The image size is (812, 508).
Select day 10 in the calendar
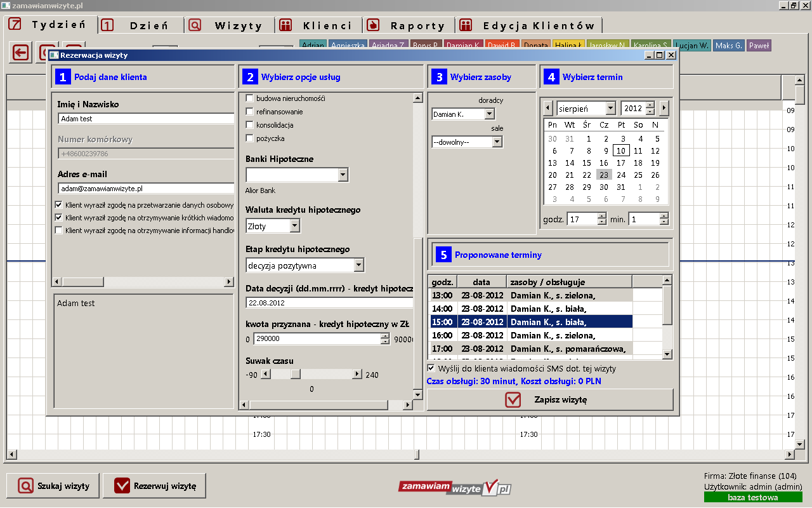click(621, 151)
